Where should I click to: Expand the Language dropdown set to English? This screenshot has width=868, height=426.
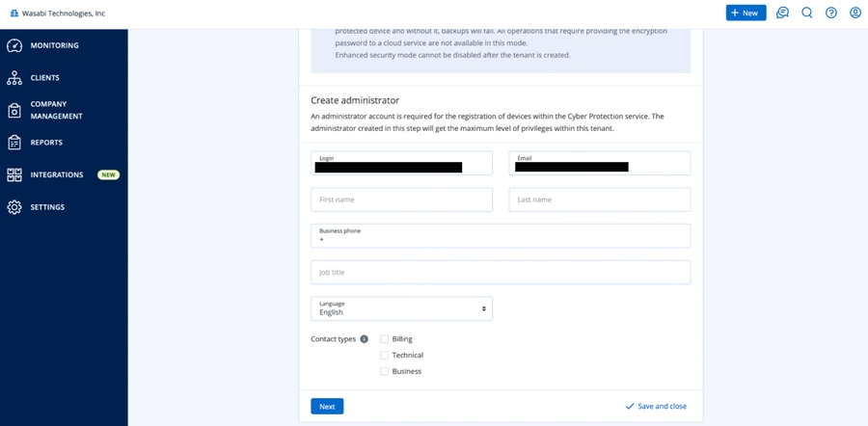tap(401, 308)
